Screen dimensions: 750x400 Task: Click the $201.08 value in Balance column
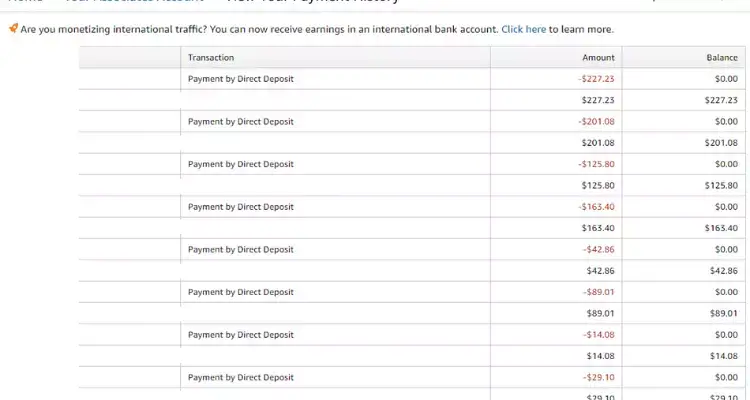click(x=720, y=143)
